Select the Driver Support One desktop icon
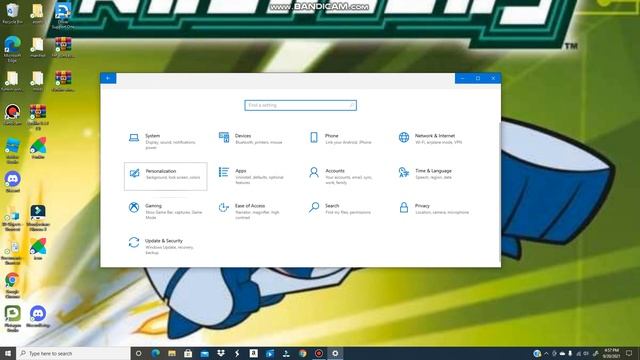The image size is (640, 360). pos(63,16)
